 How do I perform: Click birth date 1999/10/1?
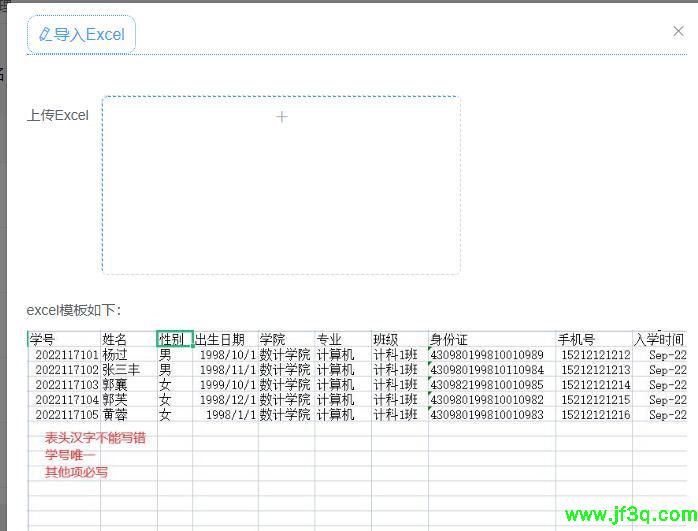click(x=228, y=385)
